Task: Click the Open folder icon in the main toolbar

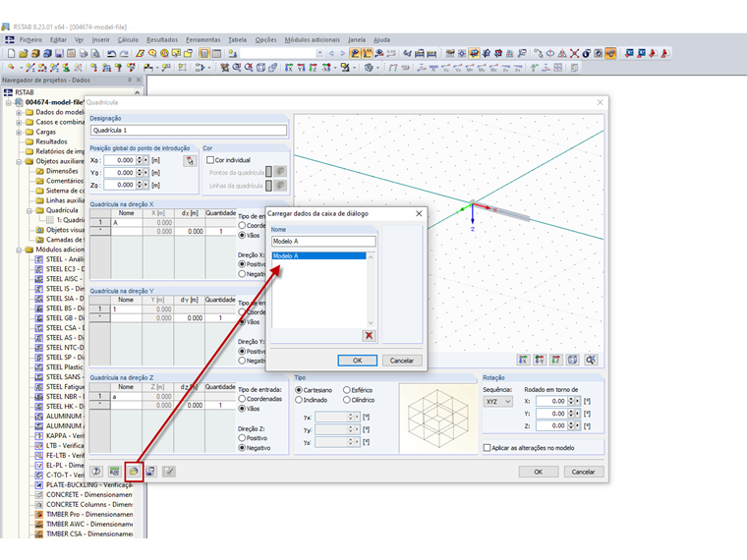Action: [x=23, y=53]
